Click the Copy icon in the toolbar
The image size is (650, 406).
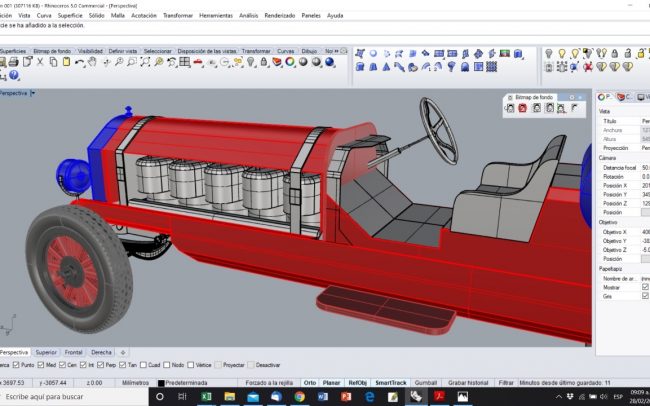pyautogui.click(x=53, y=62)
